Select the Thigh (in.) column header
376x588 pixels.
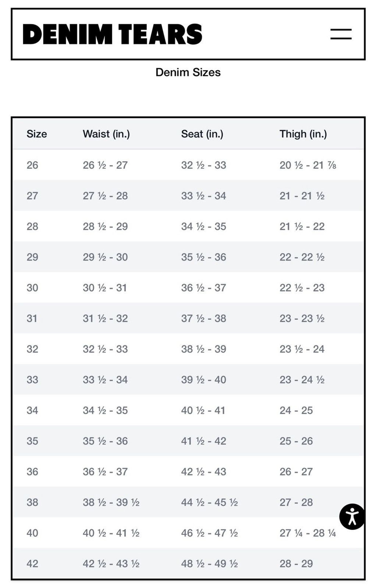(303, 134)
